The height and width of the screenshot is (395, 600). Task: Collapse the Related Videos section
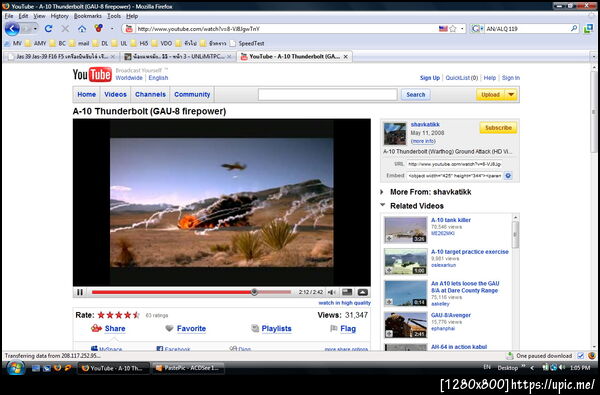(382, 206)
